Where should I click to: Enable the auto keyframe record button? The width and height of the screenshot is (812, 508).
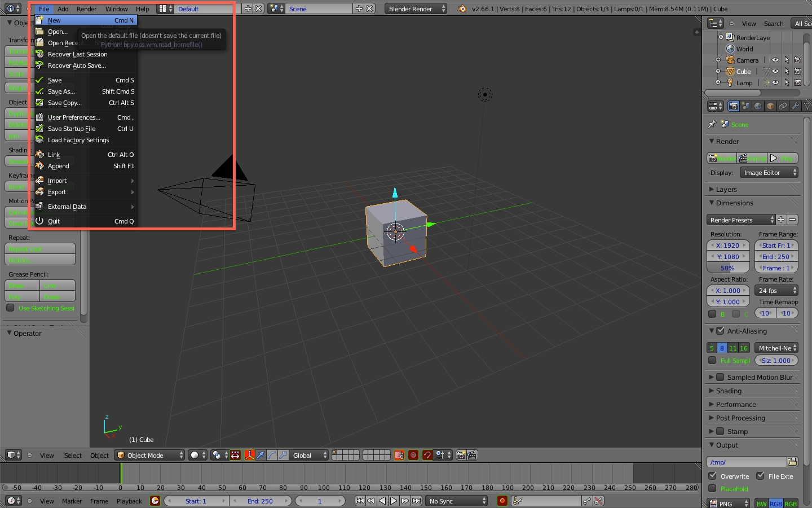tap(502, 501)
